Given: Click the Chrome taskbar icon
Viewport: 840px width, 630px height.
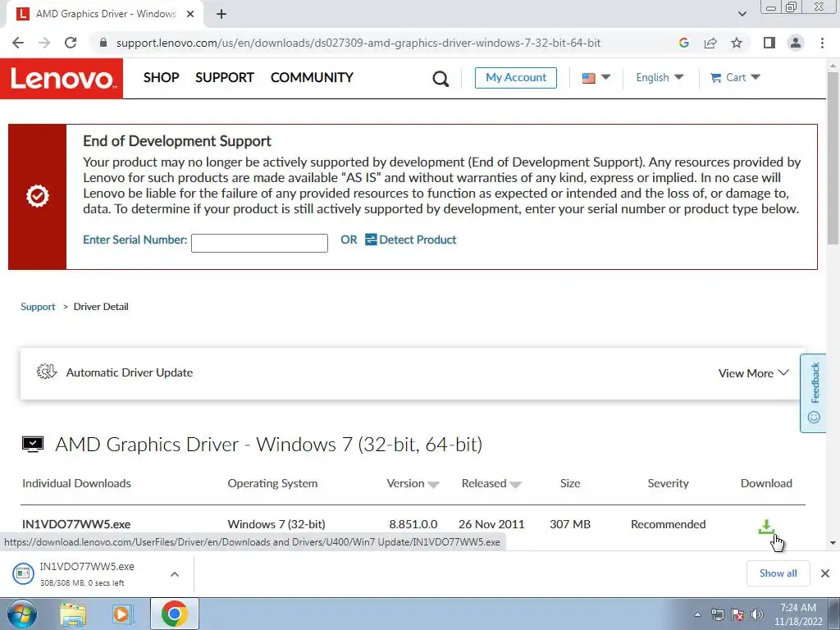Looking at the screenshot, I should click(174, 614).
